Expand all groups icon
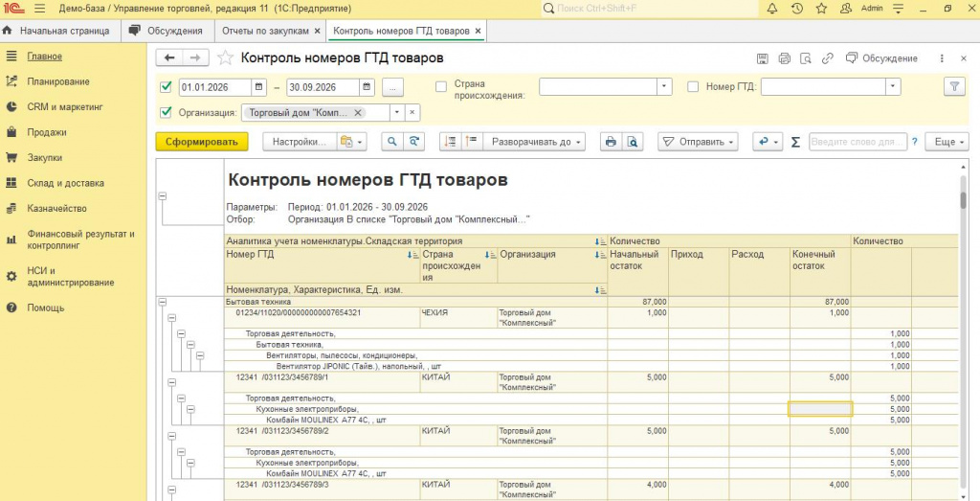980x501 pixels. (471, 142)
